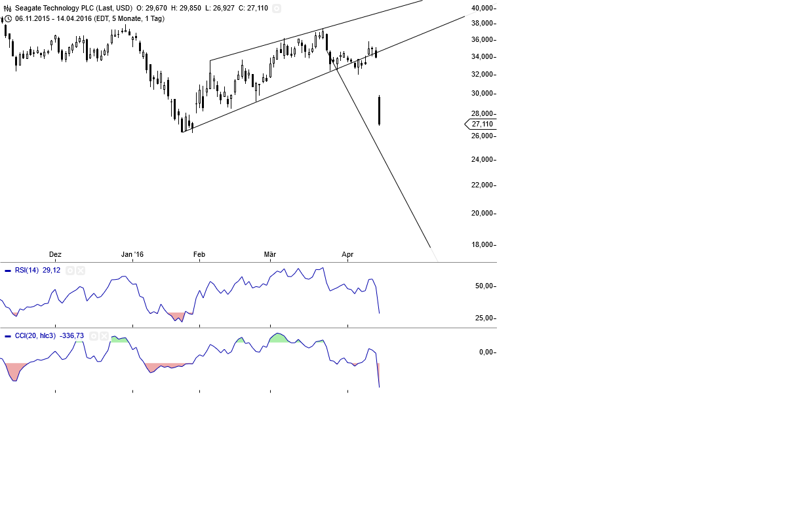
Task: Click the RSI 25,00 axis label
Action: (485, 318)
